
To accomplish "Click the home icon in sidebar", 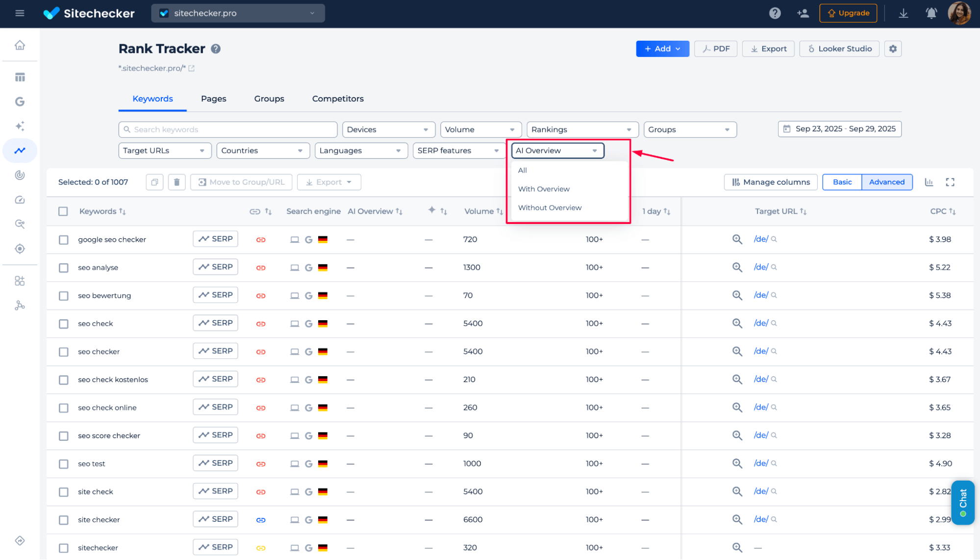I will (x=20, y=45).
